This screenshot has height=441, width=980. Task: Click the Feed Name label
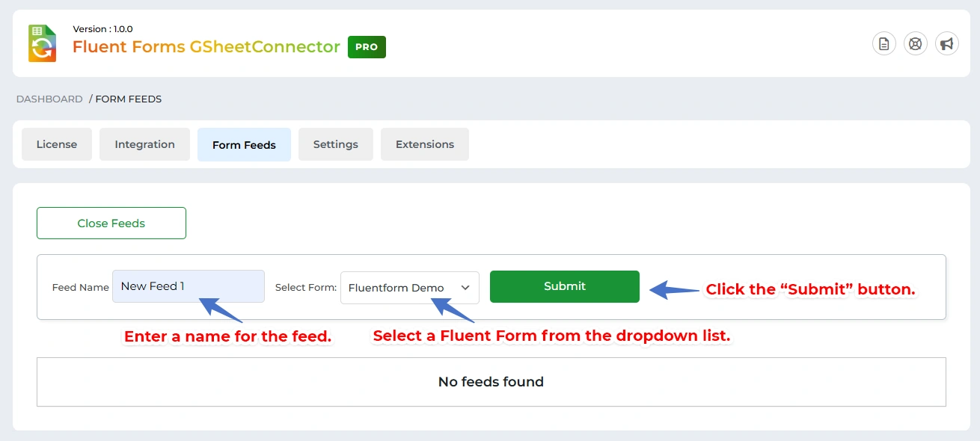click(x=81, y=288)
